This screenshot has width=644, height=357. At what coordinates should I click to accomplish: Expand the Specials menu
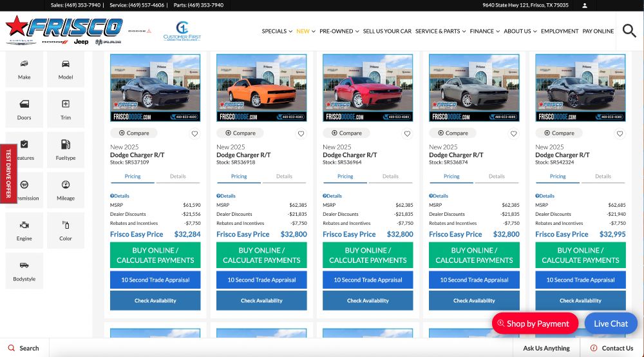[277, 31]
